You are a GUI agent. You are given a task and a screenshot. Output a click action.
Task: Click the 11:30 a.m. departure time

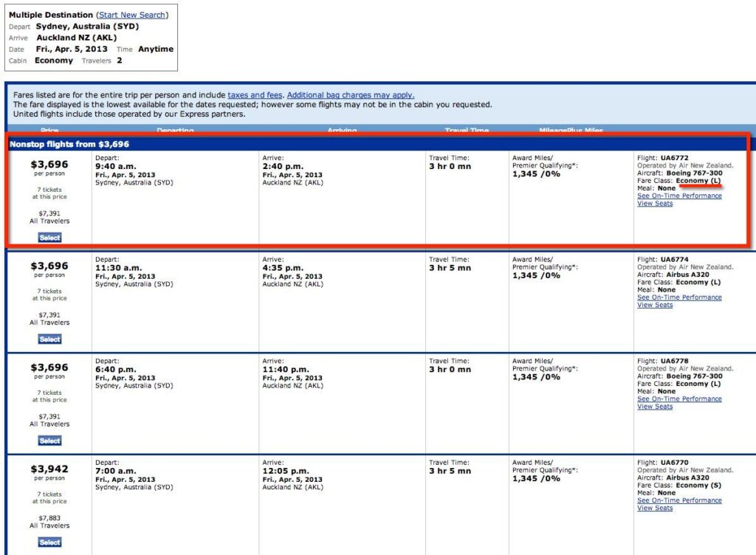click(x=119, y=268)
